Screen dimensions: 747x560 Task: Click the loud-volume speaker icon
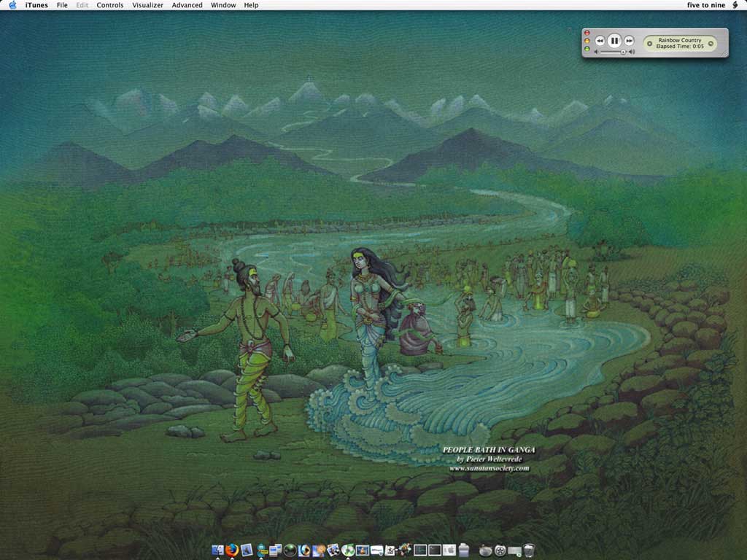[x=632, y=52]
